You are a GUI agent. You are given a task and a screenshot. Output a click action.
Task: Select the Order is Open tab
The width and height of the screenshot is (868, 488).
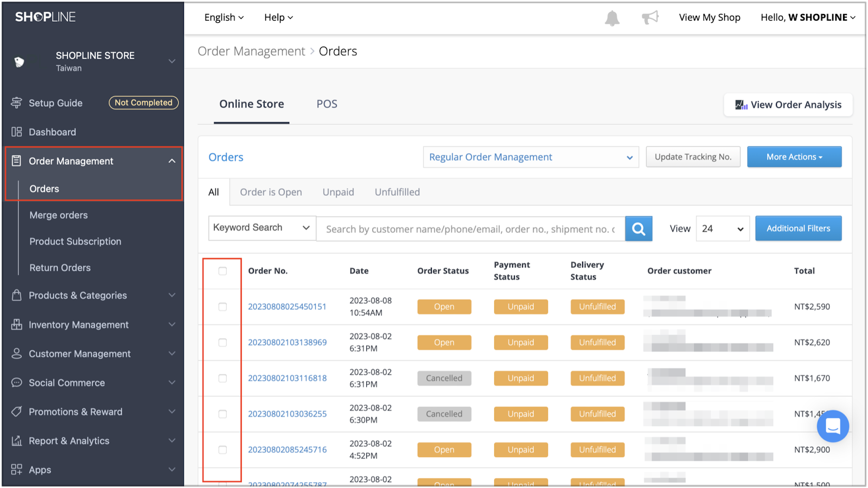click(x=271, y=192)
